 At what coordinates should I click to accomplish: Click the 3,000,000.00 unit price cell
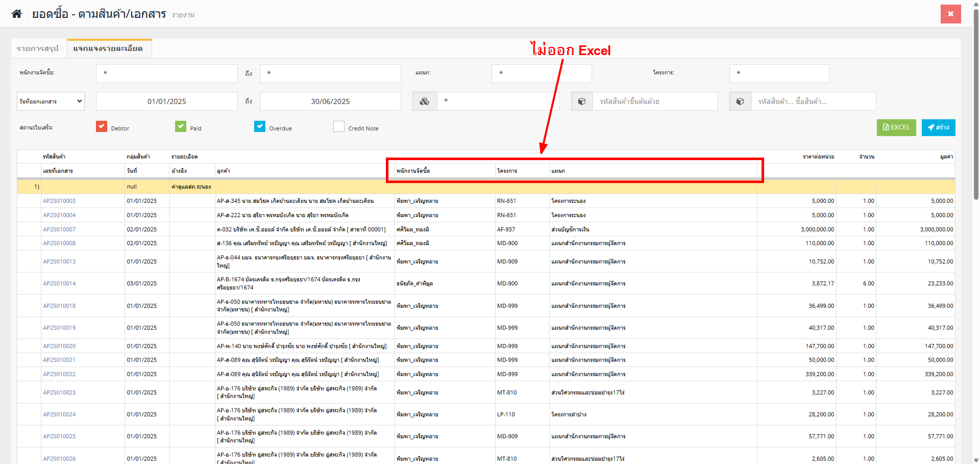(x=818, y=229)
